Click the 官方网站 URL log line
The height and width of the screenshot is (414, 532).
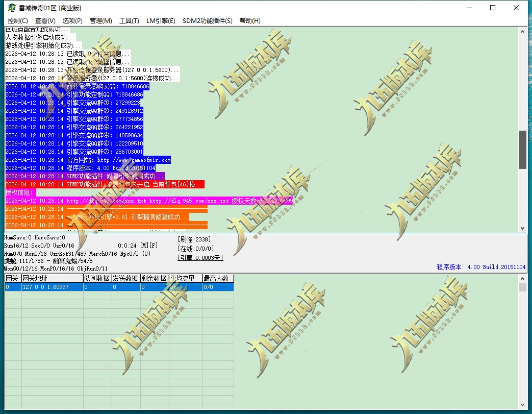pos(88,160)
